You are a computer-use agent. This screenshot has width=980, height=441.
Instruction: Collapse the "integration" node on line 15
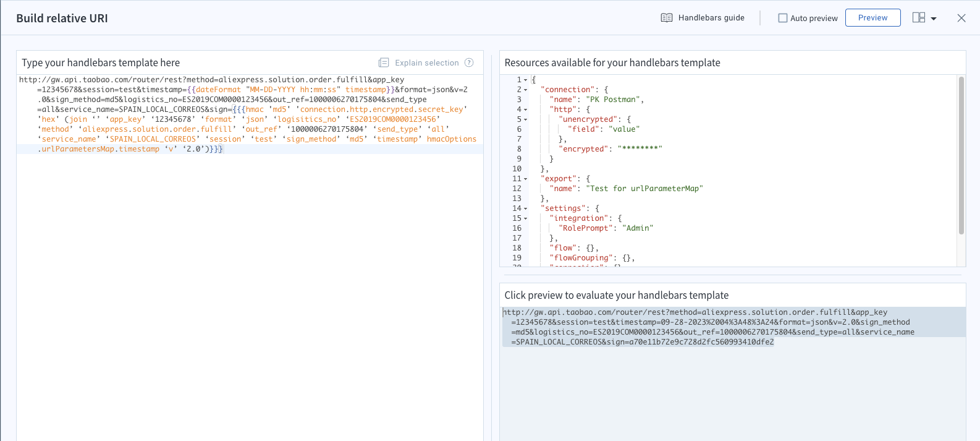526,218
